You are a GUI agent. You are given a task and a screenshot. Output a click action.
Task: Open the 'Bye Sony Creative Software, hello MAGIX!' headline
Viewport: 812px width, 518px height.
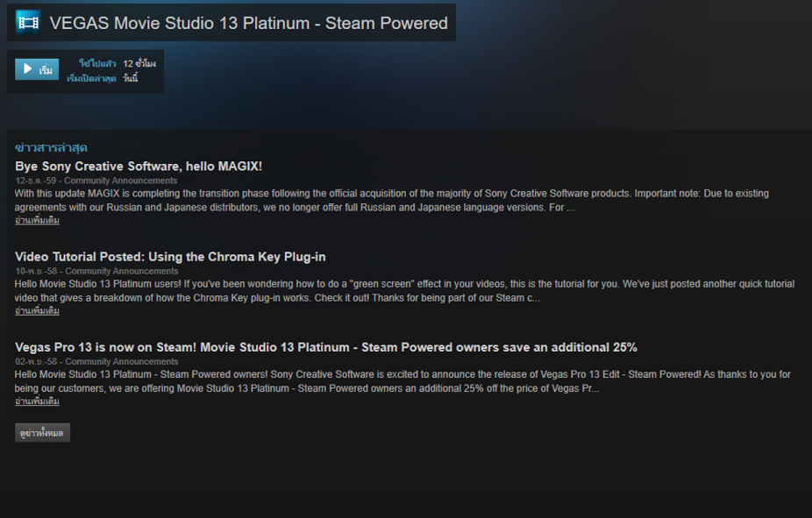(139, 166)
